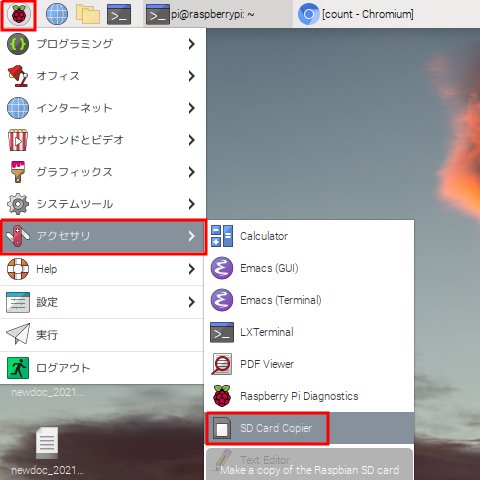This screenshot has height=480, width=480.
Task: Open the グラフィックス menu category
Action: pos(102,172)
